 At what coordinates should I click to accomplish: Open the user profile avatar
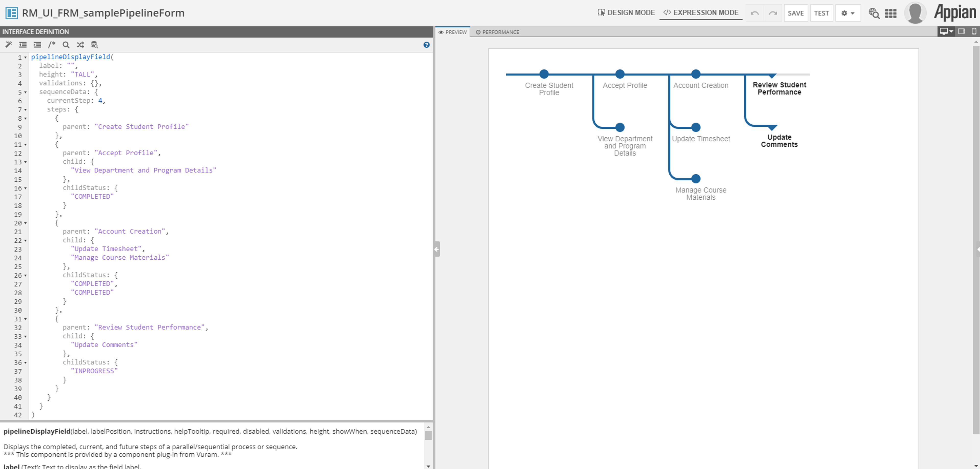(915, 13)
